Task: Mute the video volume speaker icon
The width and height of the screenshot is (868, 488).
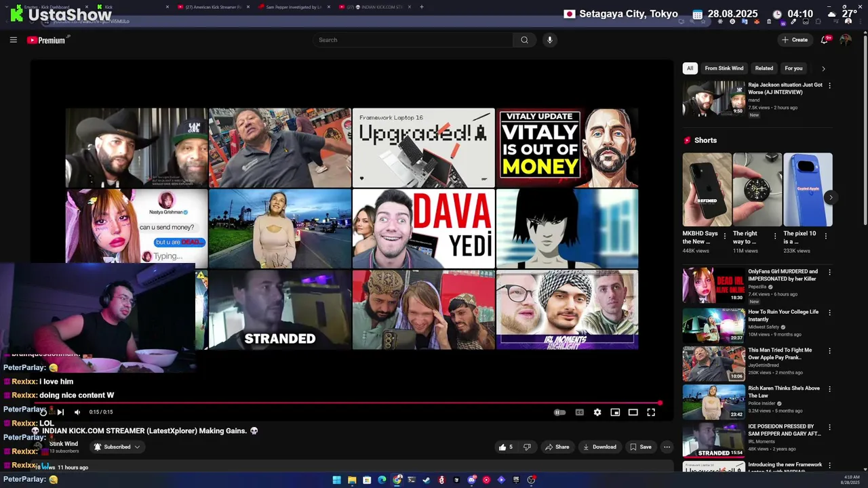Action: point(77,412)
